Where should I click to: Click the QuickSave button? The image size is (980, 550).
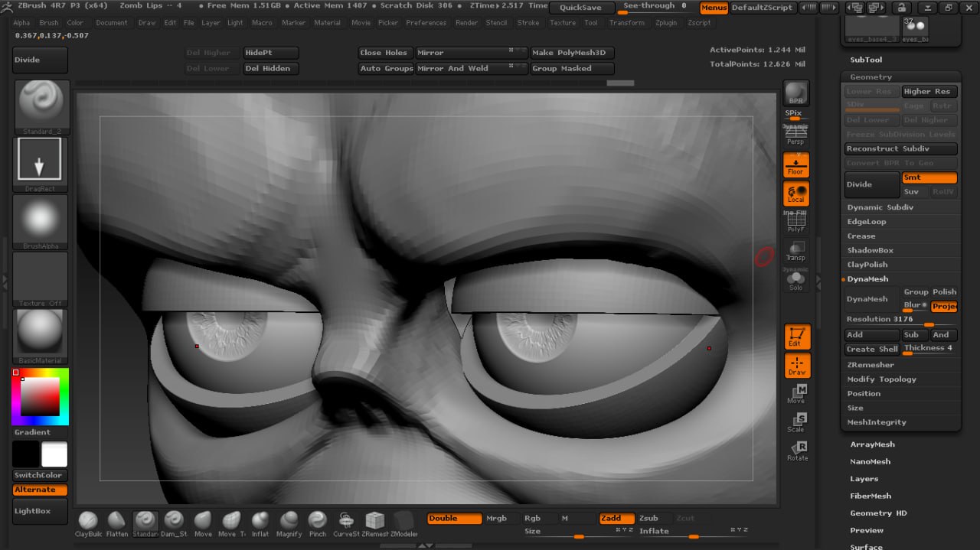581,8
